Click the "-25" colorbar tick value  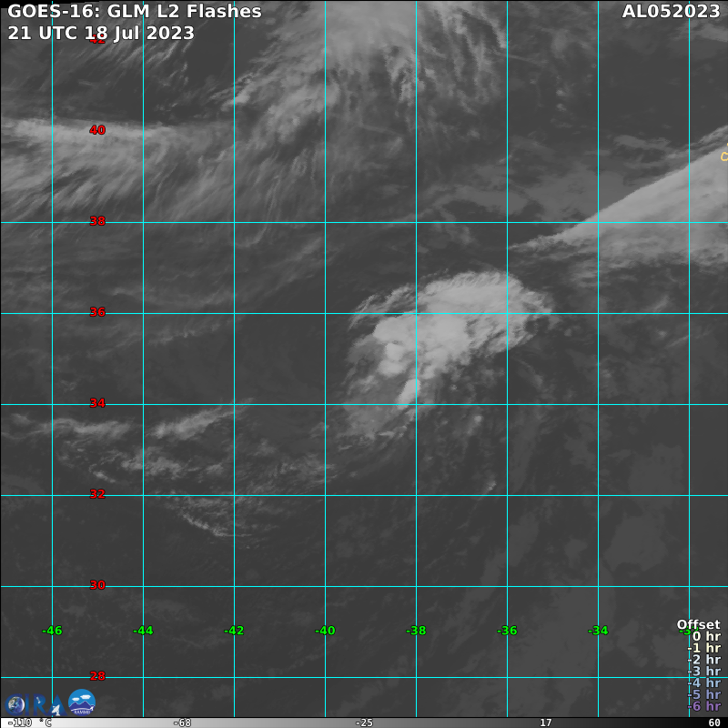tap(364, 723)
